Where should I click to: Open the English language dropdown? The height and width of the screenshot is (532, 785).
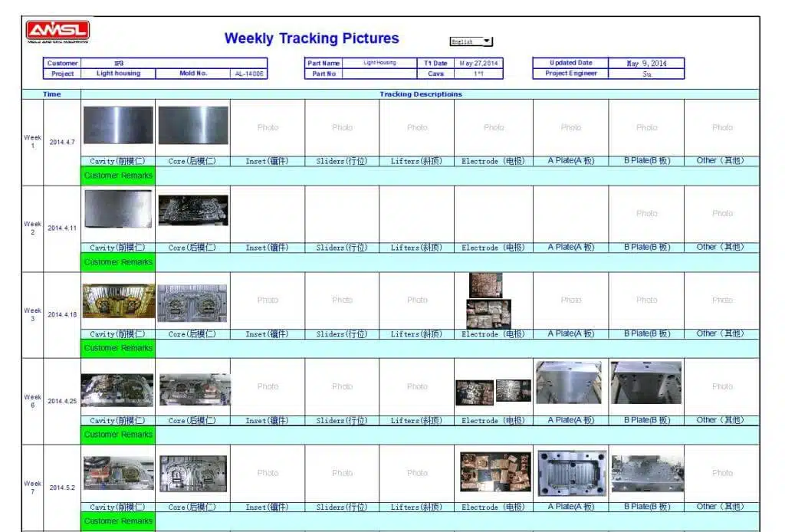pyautogui.click(x=471, y=41)
